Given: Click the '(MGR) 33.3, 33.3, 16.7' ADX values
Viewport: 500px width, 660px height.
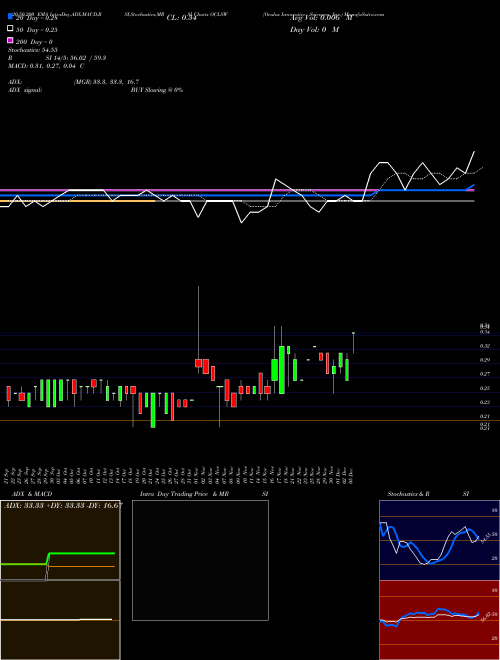Looking at the screenshot, I should (x=106, y=82).
